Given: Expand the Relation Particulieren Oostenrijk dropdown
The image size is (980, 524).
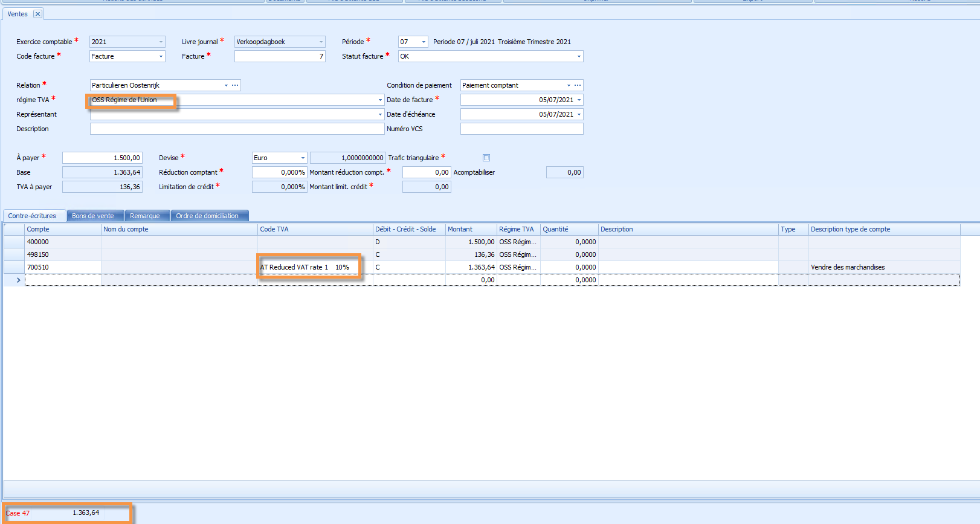Looking at the screenshot, I should pyautogui.click(x=226, y=85).
